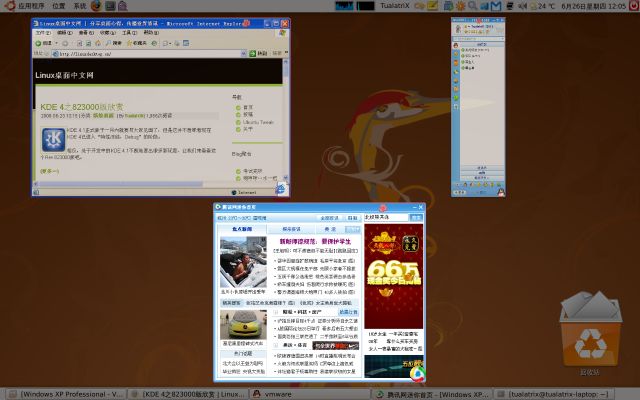
Task: Click the 搜索 search button in IE toolbar
Action: tap(114, 43)
